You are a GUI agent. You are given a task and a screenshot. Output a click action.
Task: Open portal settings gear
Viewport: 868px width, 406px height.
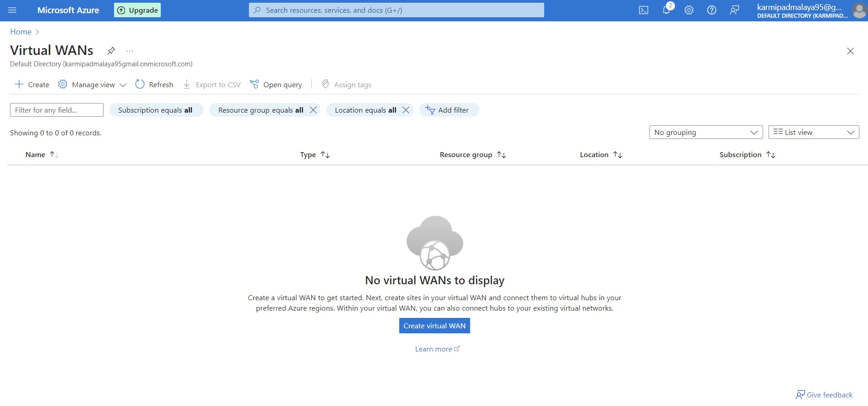click(x=689, y=10)
